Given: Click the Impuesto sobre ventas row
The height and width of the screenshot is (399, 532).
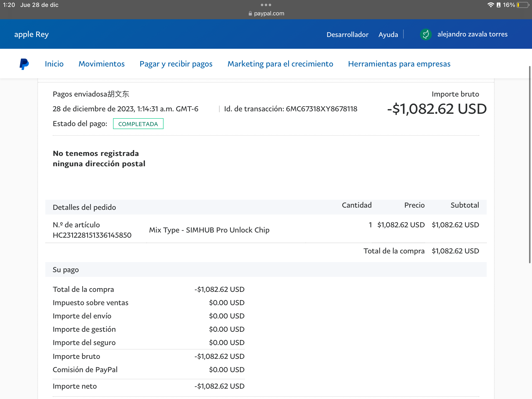Looking at the screenshot, I should [x=149, y=303].
